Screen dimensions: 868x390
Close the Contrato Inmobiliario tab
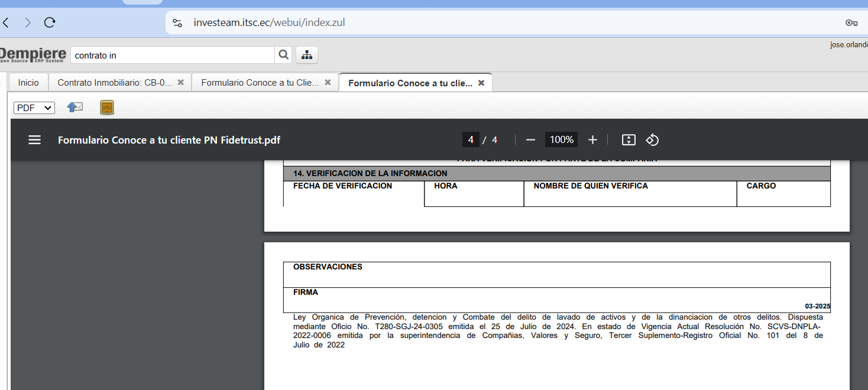pos(181,83)
